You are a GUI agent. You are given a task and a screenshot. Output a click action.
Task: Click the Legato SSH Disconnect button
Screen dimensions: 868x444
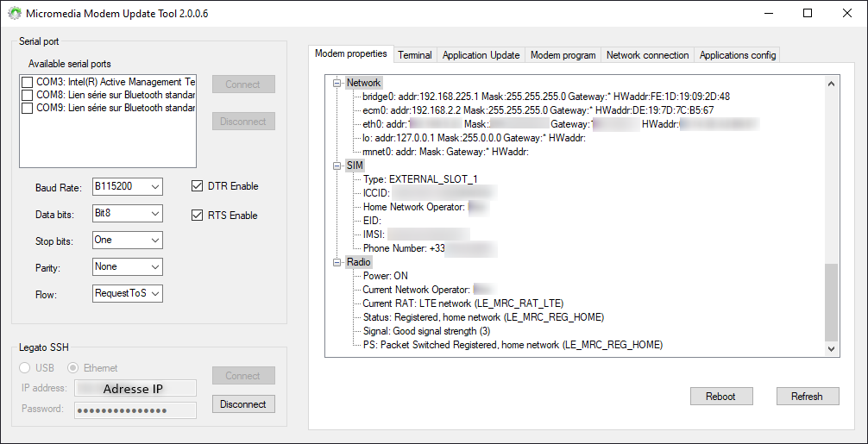click(243, 403)
